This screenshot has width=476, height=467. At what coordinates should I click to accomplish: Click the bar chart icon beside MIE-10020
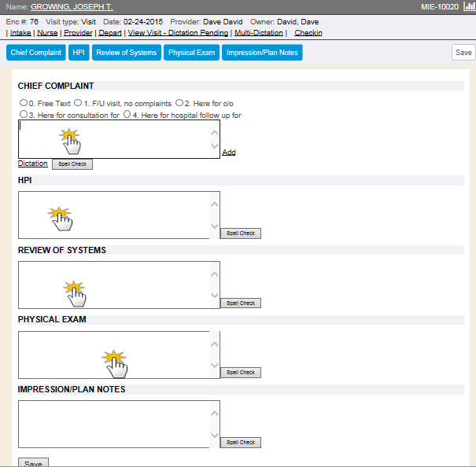[x=469, y=6]
